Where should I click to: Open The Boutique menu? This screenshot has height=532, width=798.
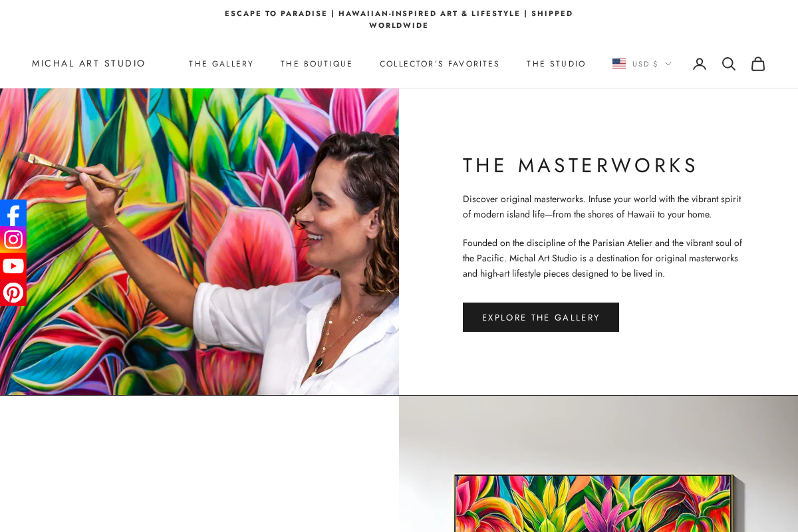point(317,64)
